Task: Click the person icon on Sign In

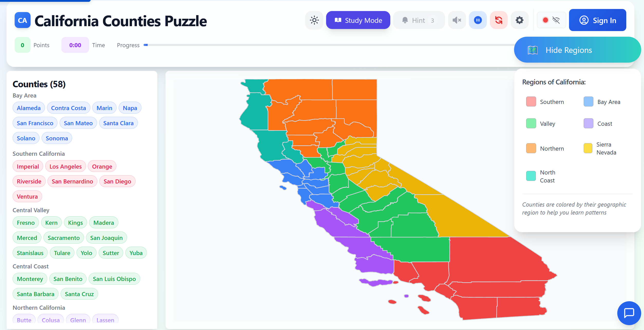Action: point(584,20)
